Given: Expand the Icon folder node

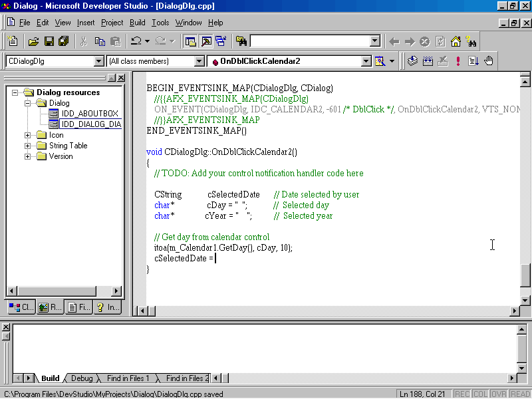Looking at the screenshot, I should [27, 135].
